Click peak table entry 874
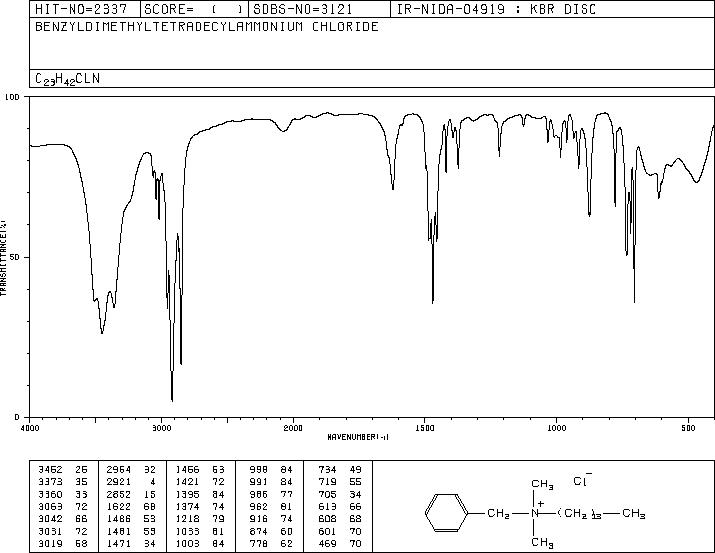The height and width of the screenshot is (553, 715). tap(259, 531)
